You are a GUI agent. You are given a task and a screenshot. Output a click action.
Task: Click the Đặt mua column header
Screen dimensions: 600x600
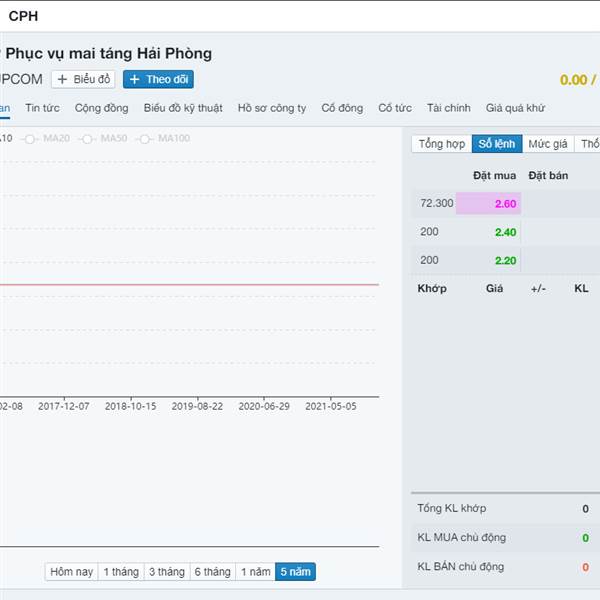click(494, 176)
